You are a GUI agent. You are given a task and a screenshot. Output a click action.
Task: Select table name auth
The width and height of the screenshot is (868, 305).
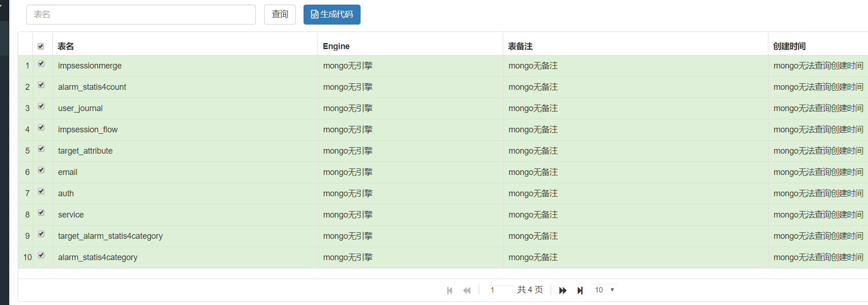pos(66,193)
